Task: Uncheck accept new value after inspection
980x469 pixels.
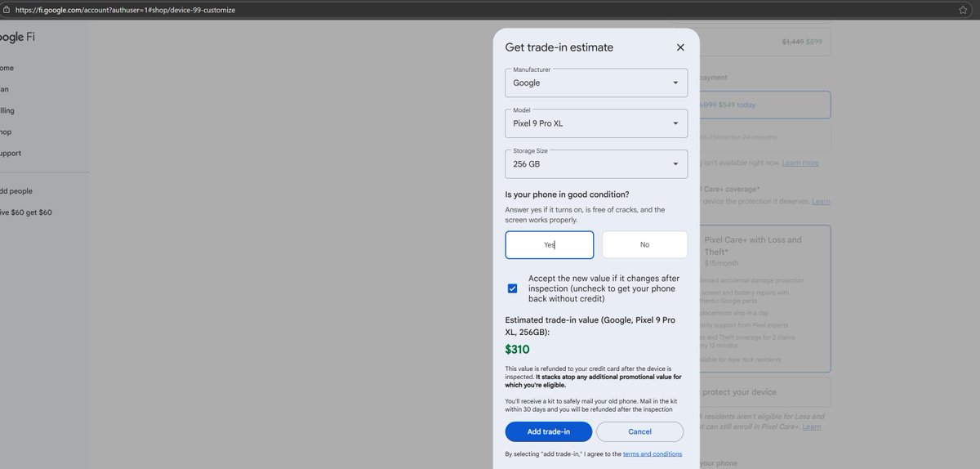Action: [x=512, y=288]
